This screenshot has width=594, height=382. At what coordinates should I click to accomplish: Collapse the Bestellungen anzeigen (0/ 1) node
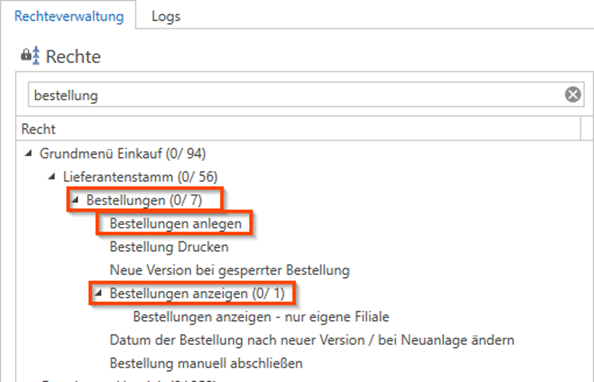pyautogui.click(x=98, y=293)
